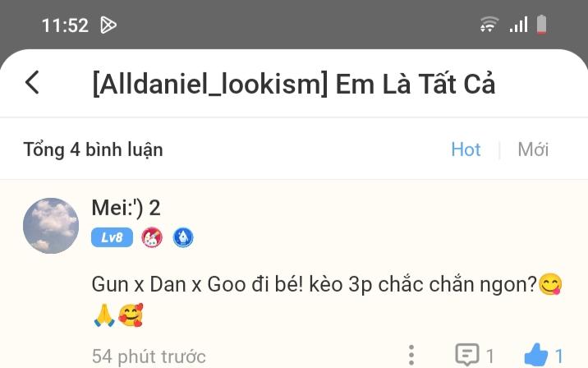This screenshot has height=368, width=588.
Task: Like the comment with the thumbs-up icon
Action: (x=536, y=355)
